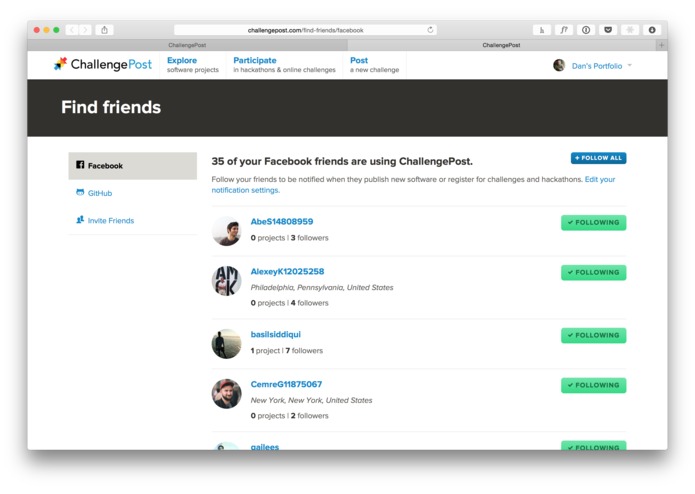Click the Safari back navigation arrow
This screenshot has width=695, height=494.
tap(72, 30)
